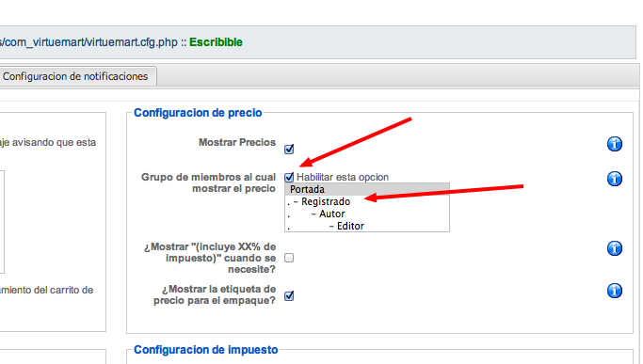Click the Mostrar Precios label
The image size is (643, 364).
pos(237,142)
